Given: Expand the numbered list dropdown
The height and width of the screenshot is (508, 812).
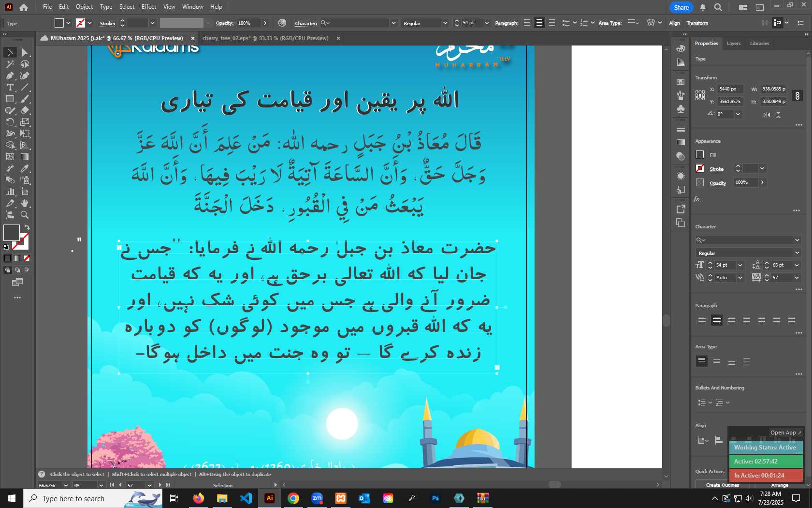Looking at the screenshot, I should (727, 403).
